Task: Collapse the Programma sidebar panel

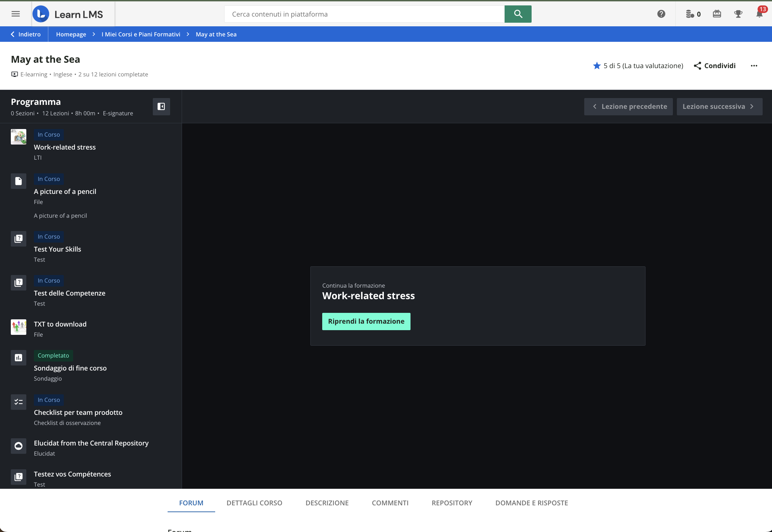Action: coord(161,107)
